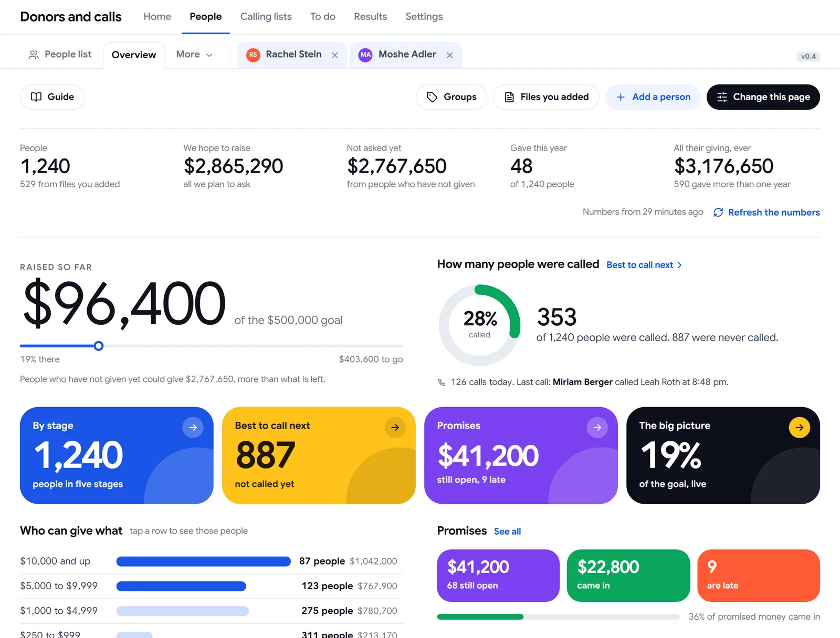This screenshot has height=638, width=840.
Task: Click the Donors and calls title
Action: [x=71, y=17]
